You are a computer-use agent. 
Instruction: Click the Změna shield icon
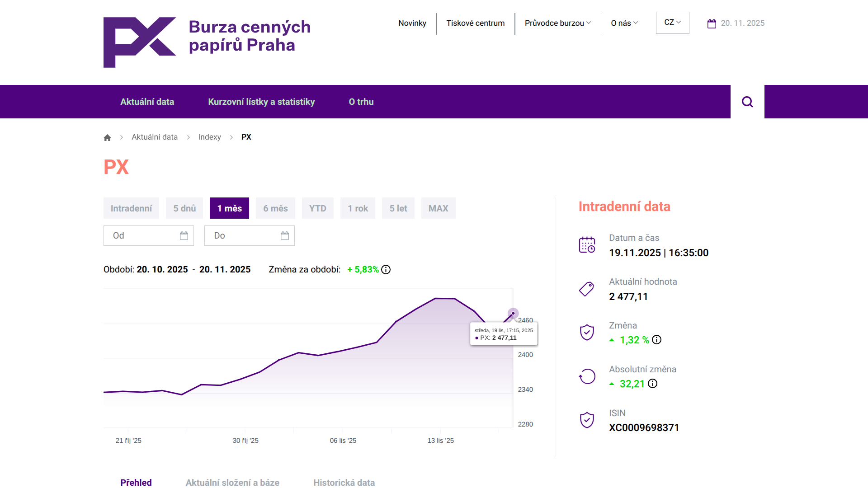pos(587,333)
